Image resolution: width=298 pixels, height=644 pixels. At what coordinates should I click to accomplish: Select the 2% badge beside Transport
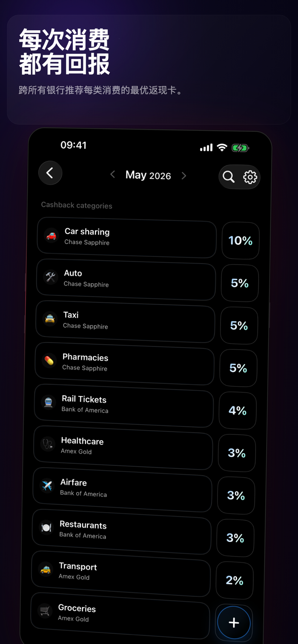point(235,581)
